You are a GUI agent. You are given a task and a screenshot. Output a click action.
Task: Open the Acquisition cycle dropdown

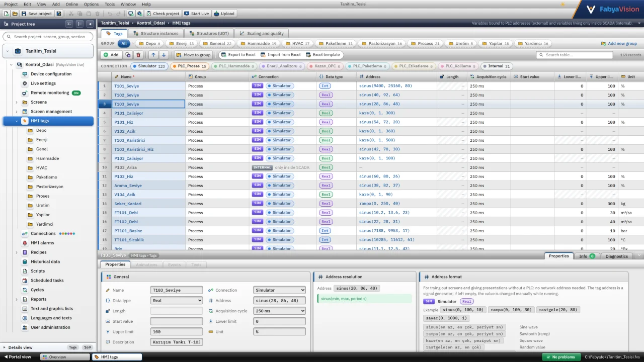coord(279,311)
